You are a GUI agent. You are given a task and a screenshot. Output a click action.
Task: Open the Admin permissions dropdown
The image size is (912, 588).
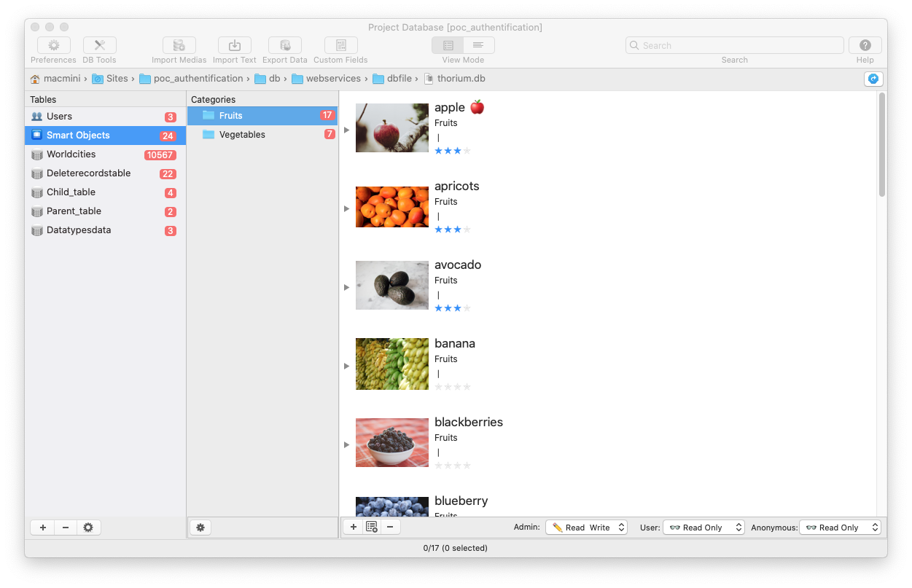[586, 528]
